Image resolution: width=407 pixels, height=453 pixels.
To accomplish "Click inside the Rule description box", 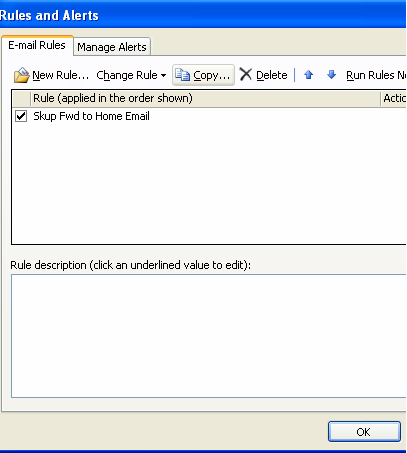I will [209, 336].
